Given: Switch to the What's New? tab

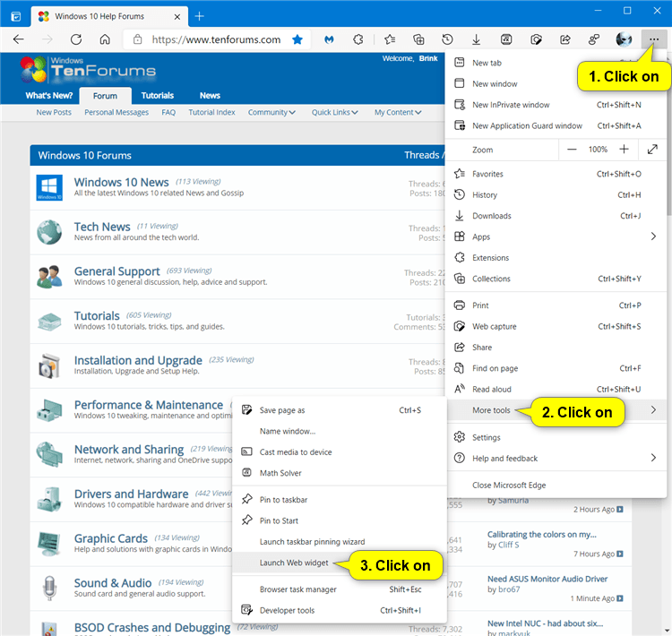Looking at the screenshot, I should tap(49, 96).
